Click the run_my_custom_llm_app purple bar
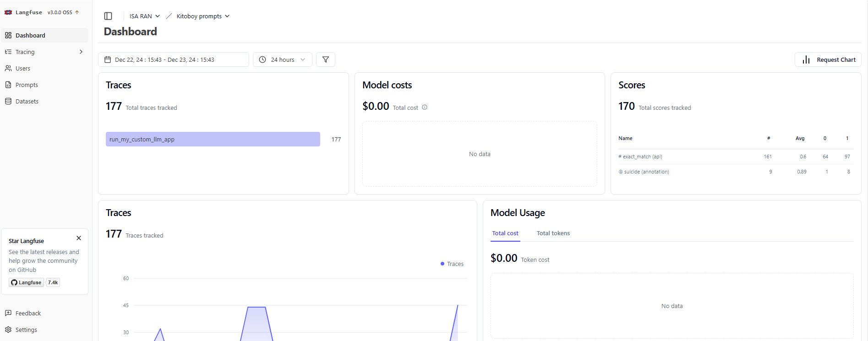 [213, 139]
